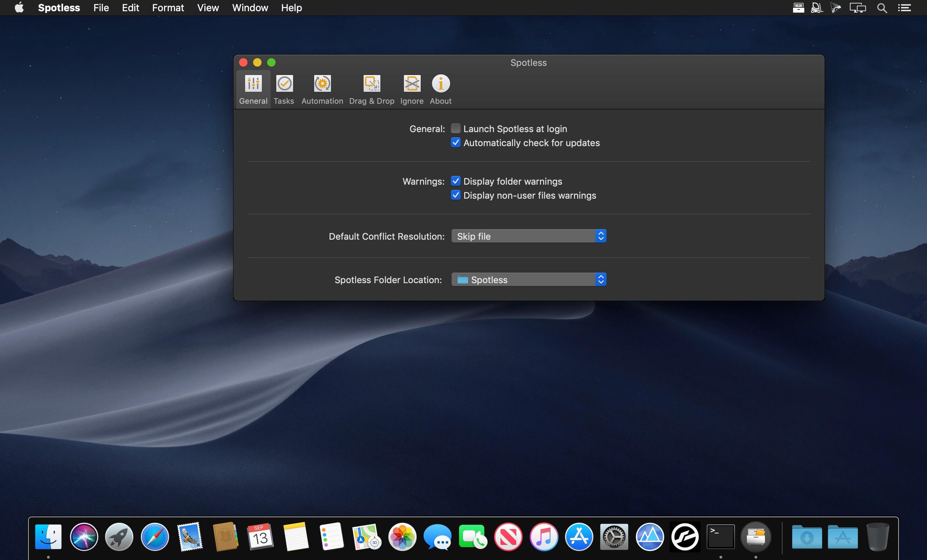Screen dimensions: 927x560
Task: Open the Drag & Drop settings
Action: tap(371, 89)
